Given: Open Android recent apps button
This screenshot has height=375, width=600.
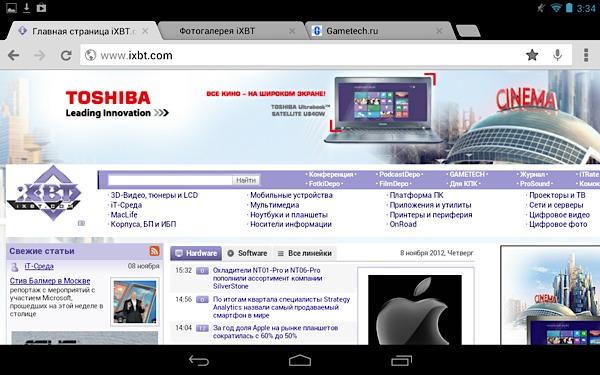Looking at the screenshot, I should (401, 360).
